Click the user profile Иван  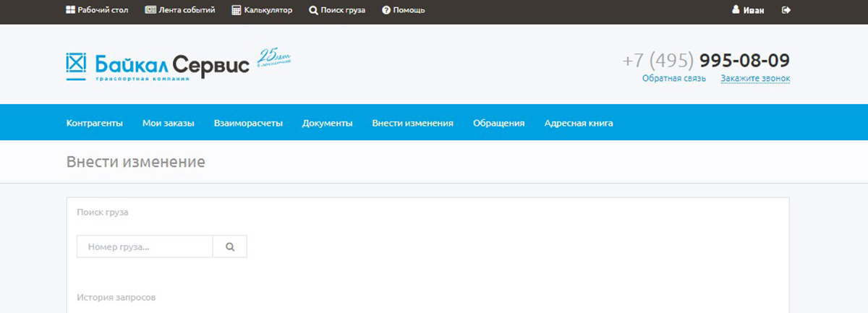(747, 10)
